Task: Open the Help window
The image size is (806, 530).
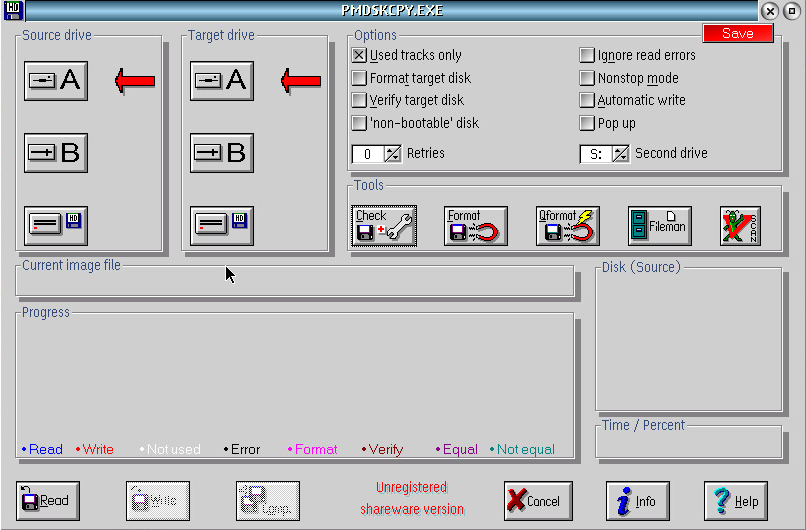Action: pyautogui.click(x=736, y=501)
